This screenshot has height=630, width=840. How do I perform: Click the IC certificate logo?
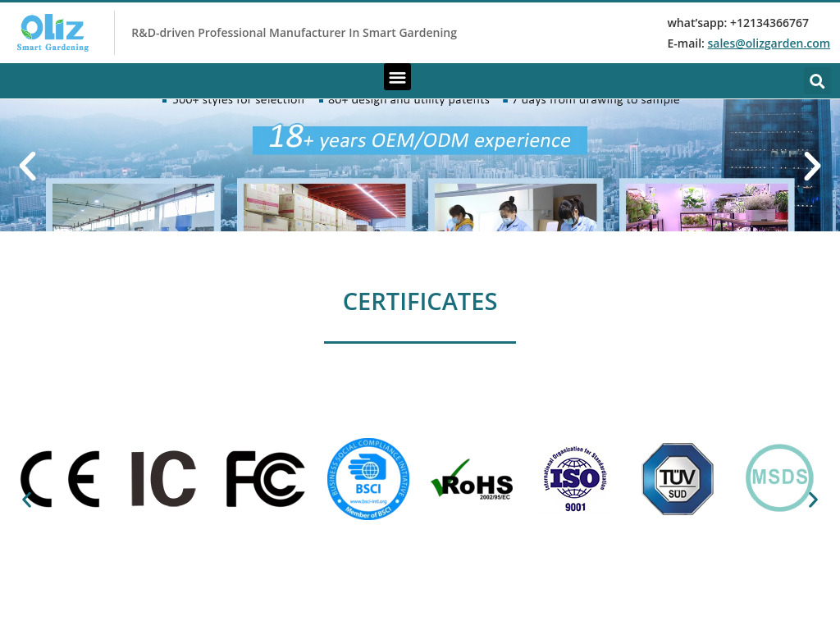pyautogui.click(x=163, y=479)
